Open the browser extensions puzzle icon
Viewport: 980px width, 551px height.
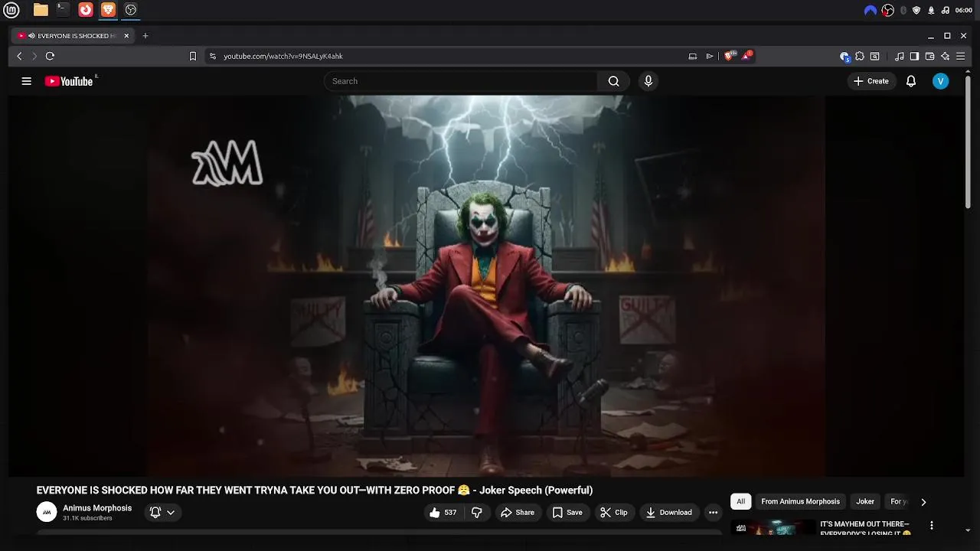pyautogui.click(x=860, y=56)
